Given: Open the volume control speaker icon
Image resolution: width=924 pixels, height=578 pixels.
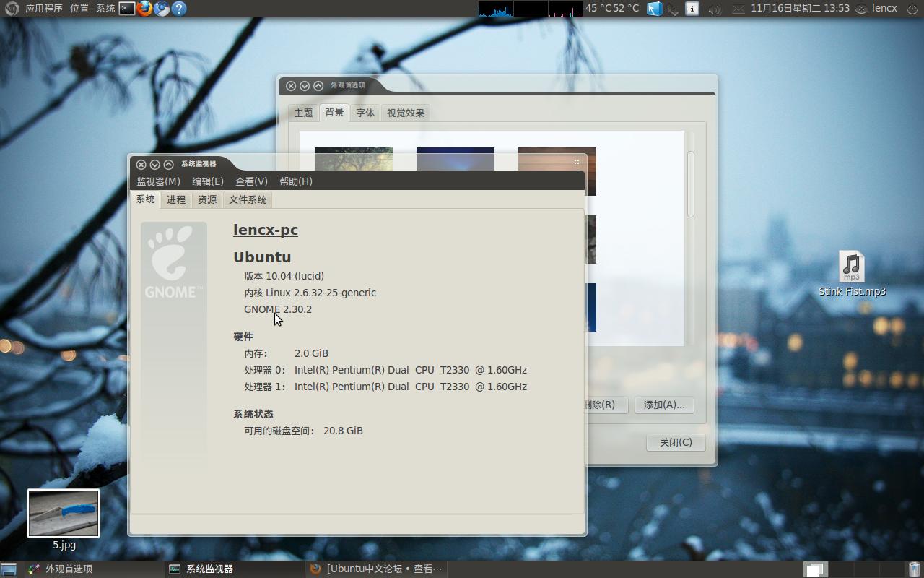Looking at the screenshot, I should click(715, 9).
